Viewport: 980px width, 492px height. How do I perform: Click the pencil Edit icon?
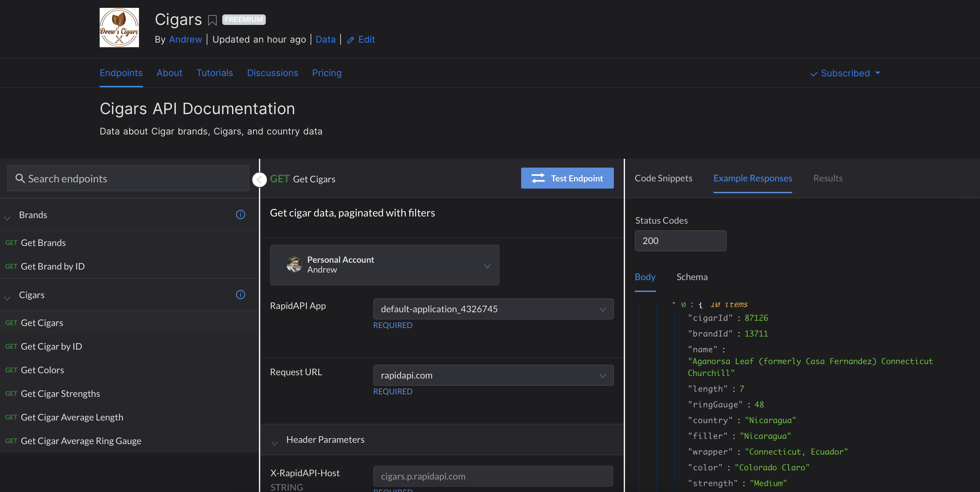tap(350, 40)
